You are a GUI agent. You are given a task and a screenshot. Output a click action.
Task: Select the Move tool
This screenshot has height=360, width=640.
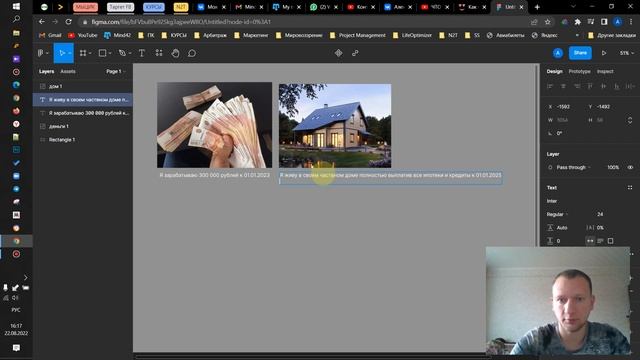coord(62,53)
